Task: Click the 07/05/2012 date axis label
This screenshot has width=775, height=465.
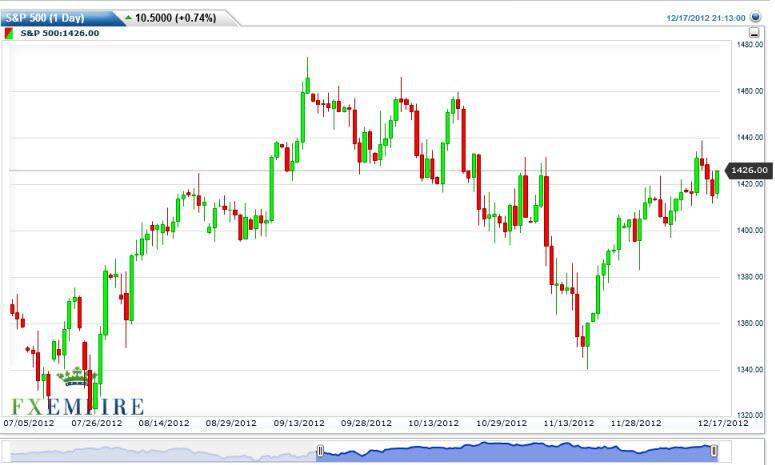Action: coord(28,423)
